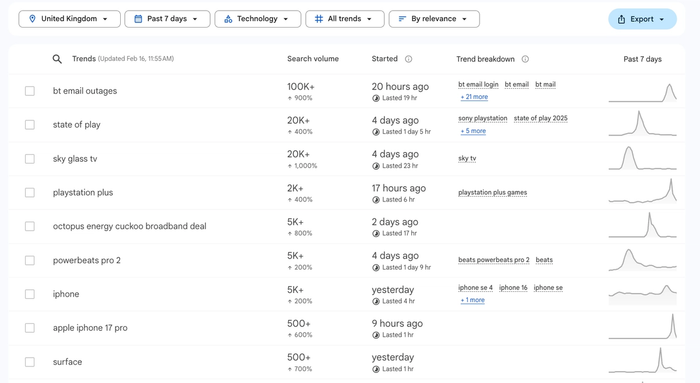Open the Export dropdown button
This screenshot has width=700, height=383.
coord(642,19)
